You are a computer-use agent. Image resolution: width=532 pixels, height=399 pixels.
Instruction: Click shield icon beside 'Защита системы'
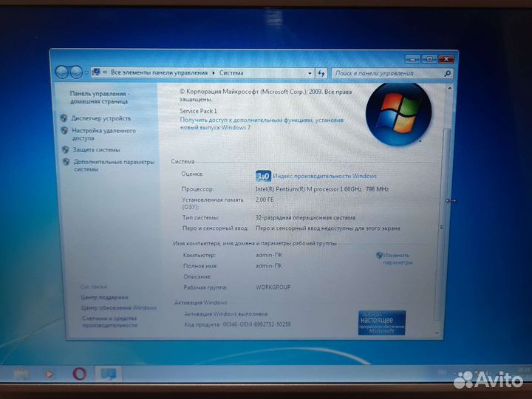coord(66,149)
